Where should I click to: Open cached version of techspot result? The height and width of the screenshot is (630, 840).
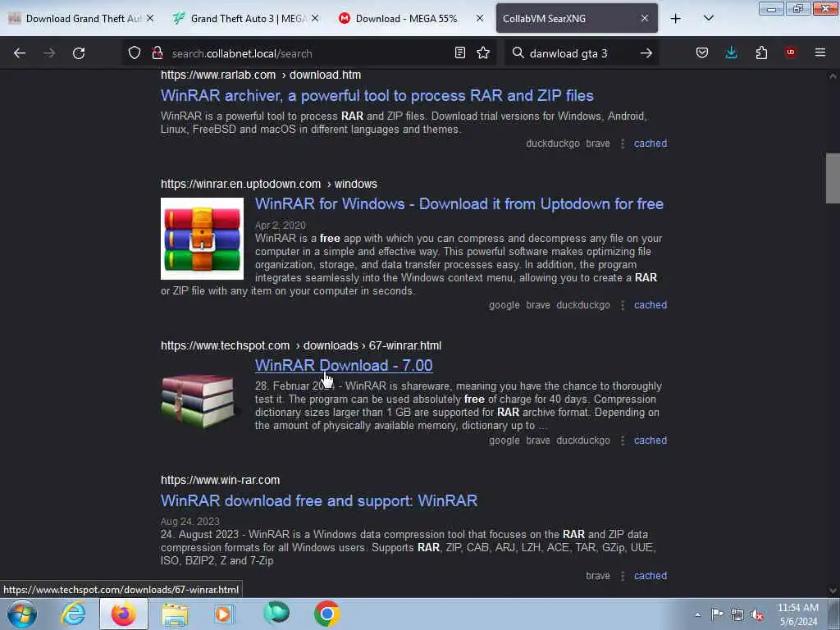(x=651, y=441)
